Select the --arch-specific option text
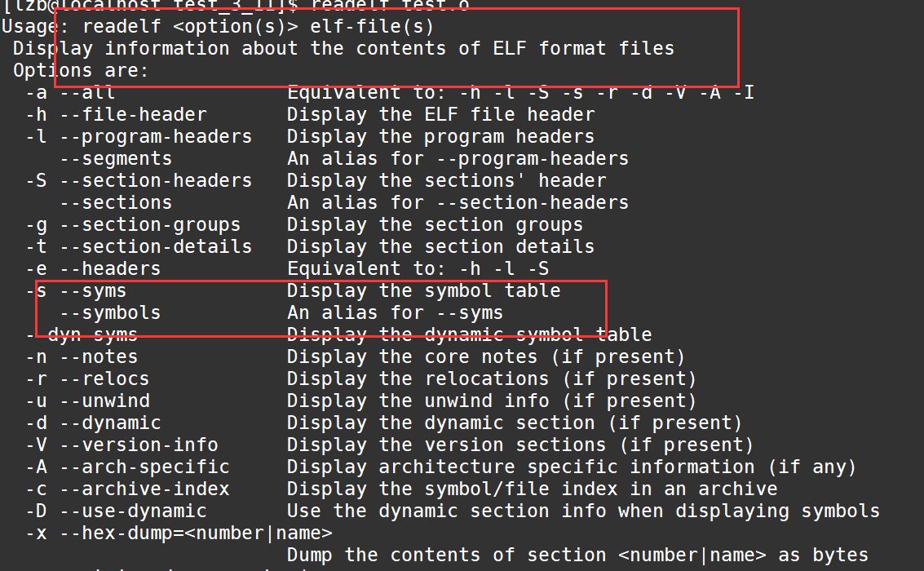This screenshot has height=571, width=924. pos(144,467)
